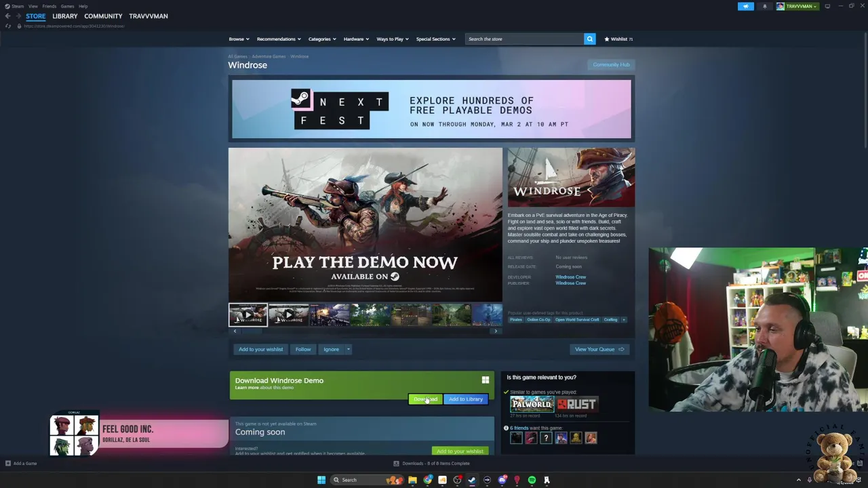
Task: Expand the Recommendations dropdown
Action: click(x=279, y=39)
